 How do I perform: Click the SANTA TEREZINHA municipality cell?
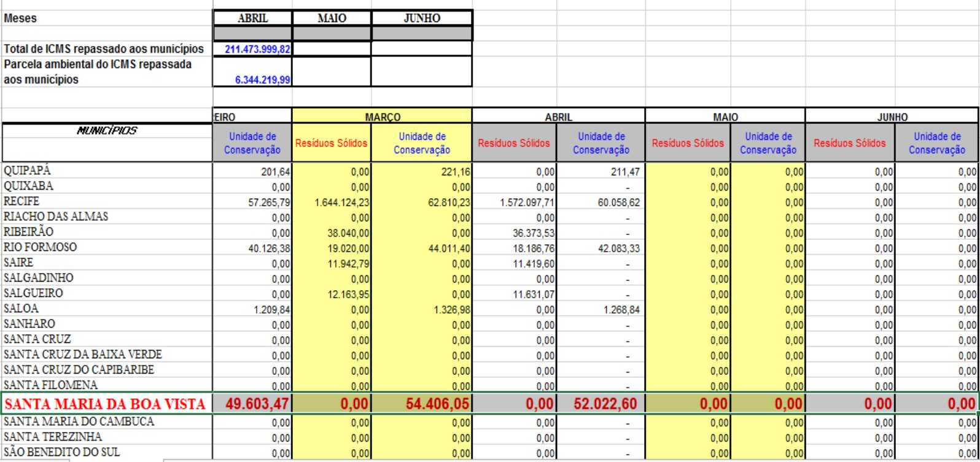(107, 437)
